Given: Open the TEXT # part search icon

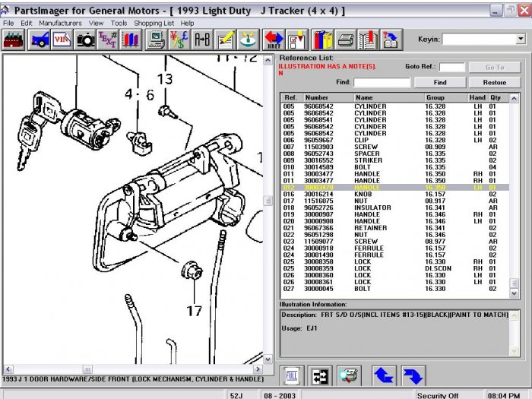Looking at the screenshot, I should pos(108,40).
